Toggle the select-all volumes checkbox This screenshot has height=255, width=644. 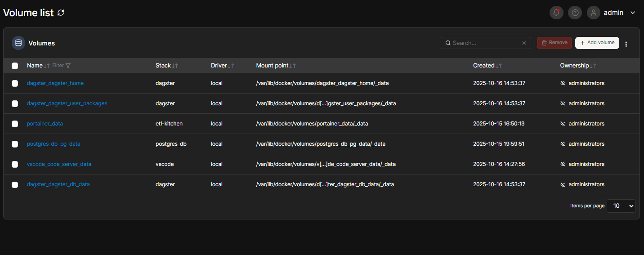(x=15, y=66)
